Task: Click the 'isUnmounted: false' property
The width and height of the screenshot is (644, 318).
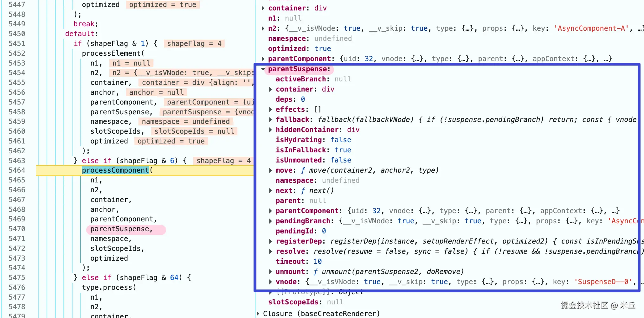Action: (313, 160)
